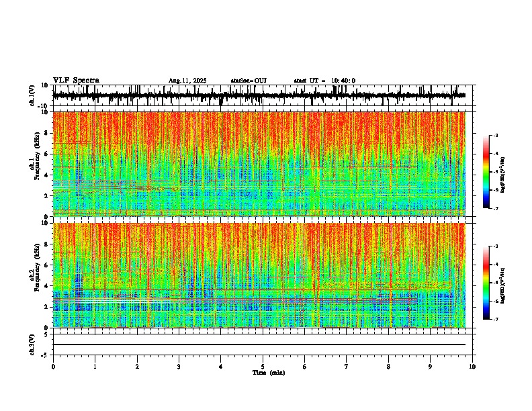Click time axis tick label "1"
The width and height of the screenshot is (532, 411).
click(x=95, y=367)
